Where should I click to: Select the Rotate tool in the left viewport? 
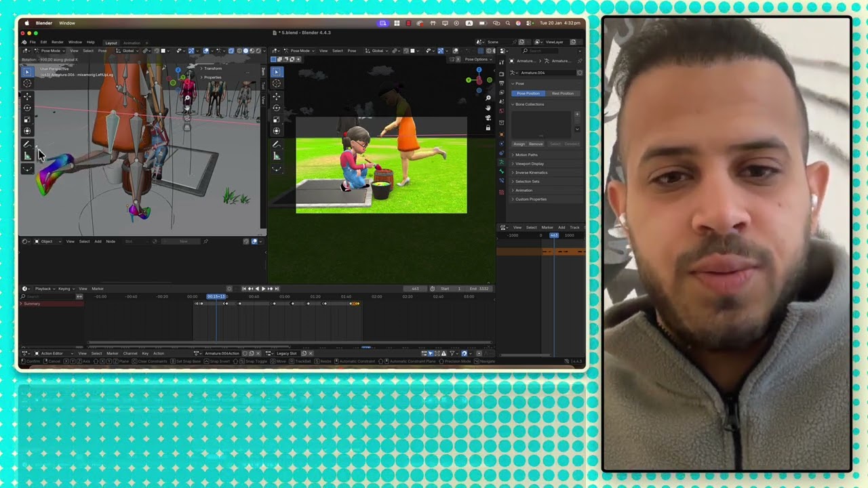27,108
